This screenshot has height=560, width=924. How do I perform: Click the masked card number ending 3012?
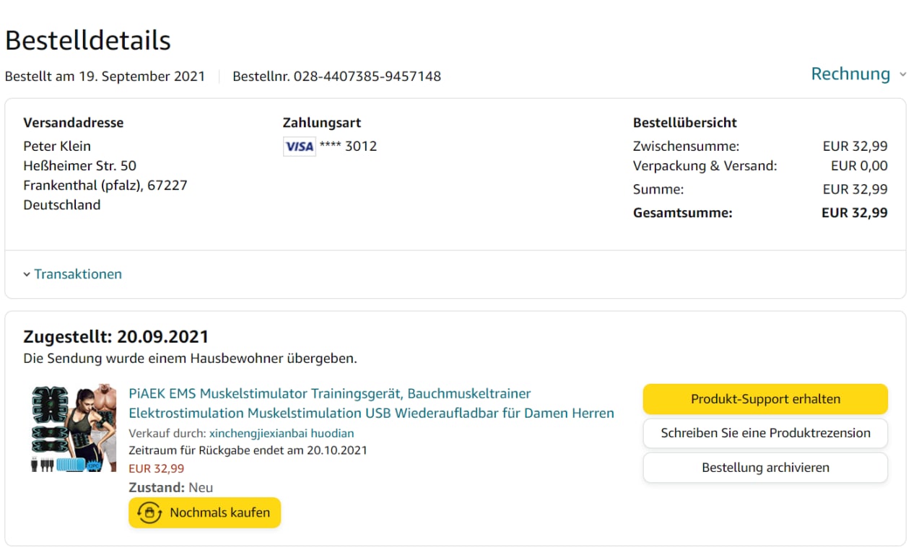(x=348, y=146)
